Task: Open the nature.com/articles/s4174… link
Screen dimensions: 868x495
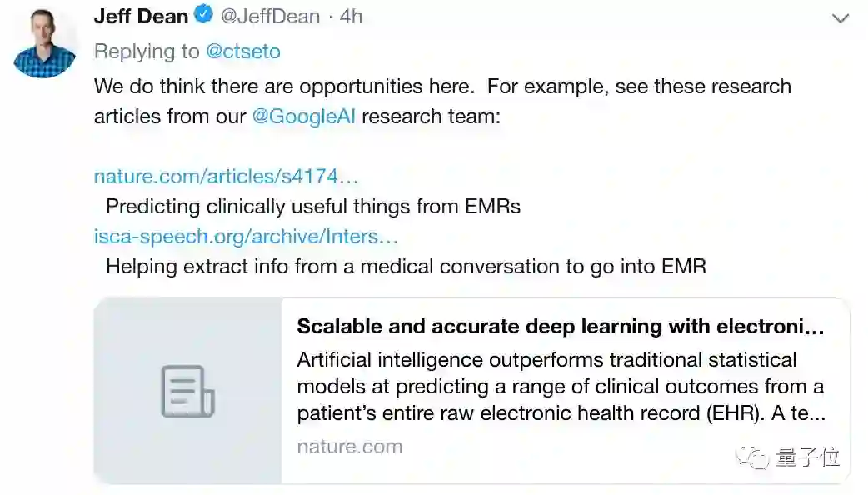Action: [x=227, y=176]
